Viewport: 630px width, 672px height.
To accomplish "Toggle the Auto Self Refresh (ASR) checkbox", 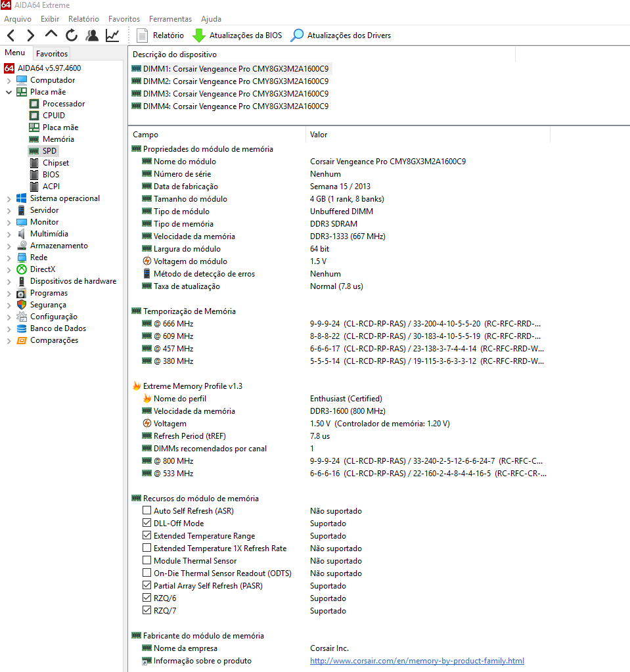I will tap(146, 510).
